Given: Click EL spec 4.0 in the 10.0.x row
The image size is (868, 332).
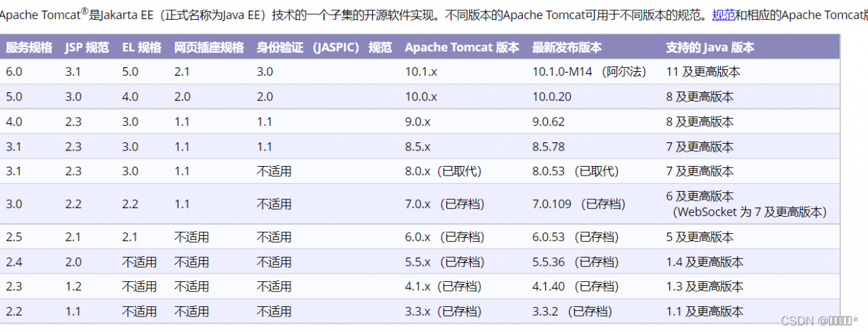Looking at the screenshot, I should pyautogui.click(x=130, y=97).
